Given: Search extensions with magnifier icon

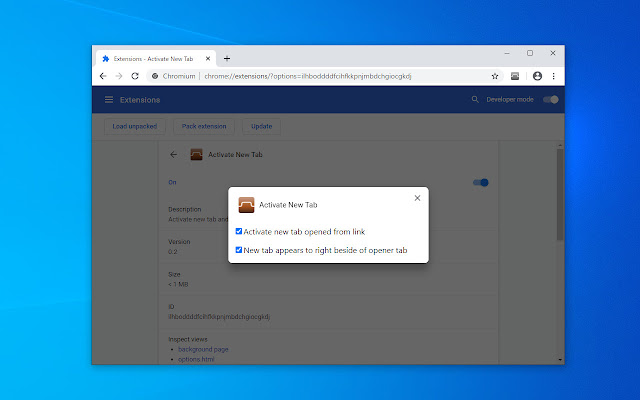Looking at the screenshot, I should 475,100.
